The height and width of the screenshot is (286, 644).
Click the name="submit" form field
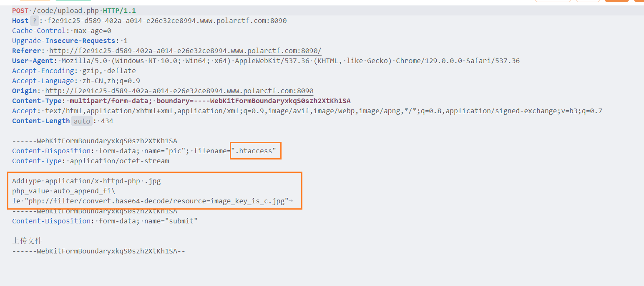(171, 221)
